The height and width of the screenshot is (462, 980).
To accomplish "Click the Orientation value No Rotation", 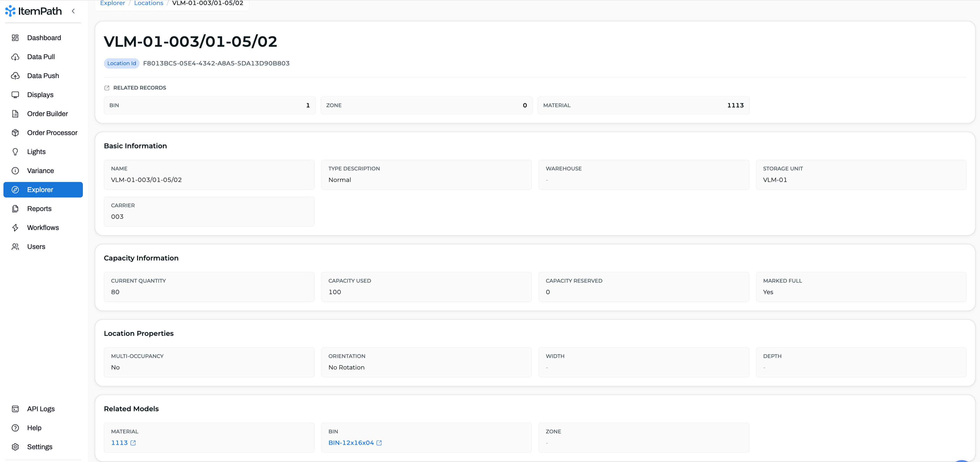I will [347, 367].
